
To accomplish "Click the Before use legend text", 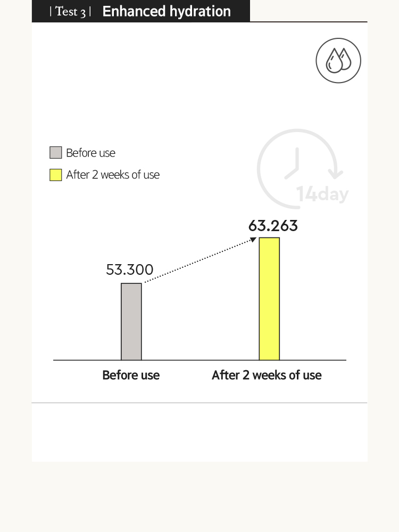I will coord(90,153).
